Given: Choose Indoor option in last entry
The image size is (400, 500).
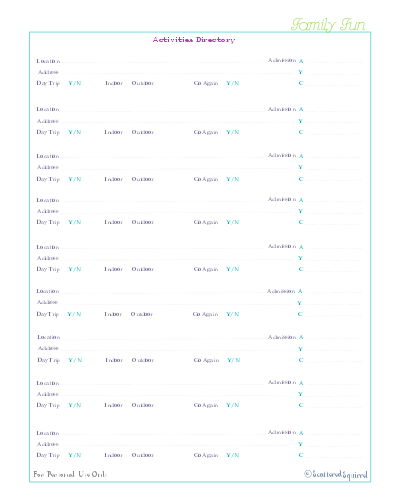Looking at the screenshot, I should coord(113,455).
